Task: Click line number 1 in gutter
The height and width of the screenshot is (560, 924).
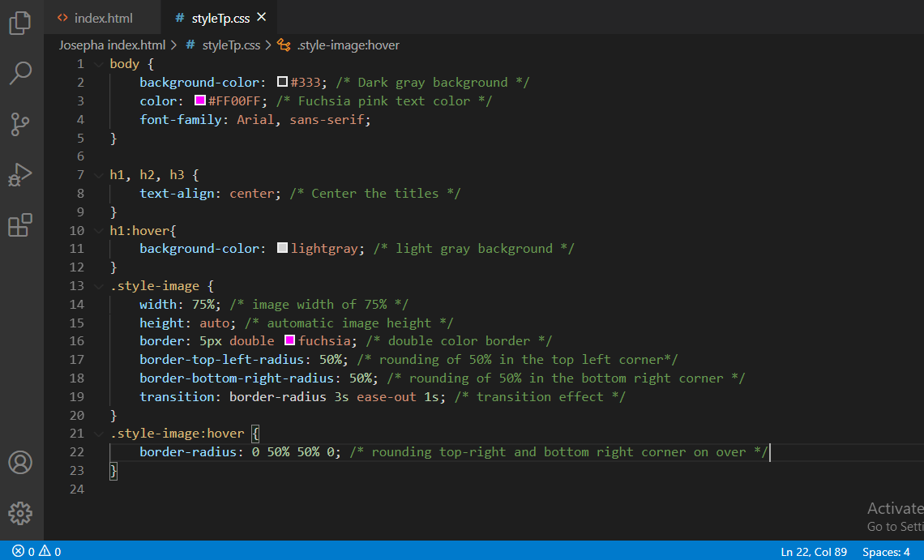Action: point(80,64)
